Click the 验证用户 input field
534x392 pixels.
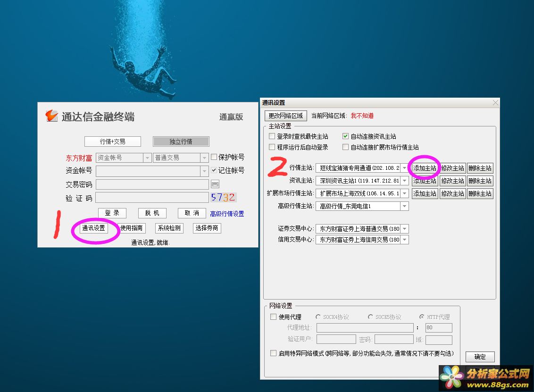(336, 339)
